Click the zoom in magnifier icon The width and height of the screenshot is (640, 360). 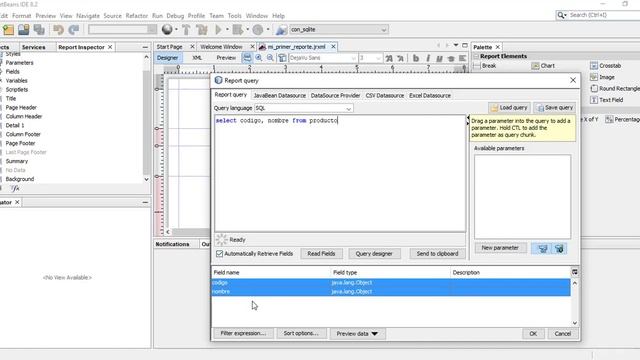coord(259,58)
